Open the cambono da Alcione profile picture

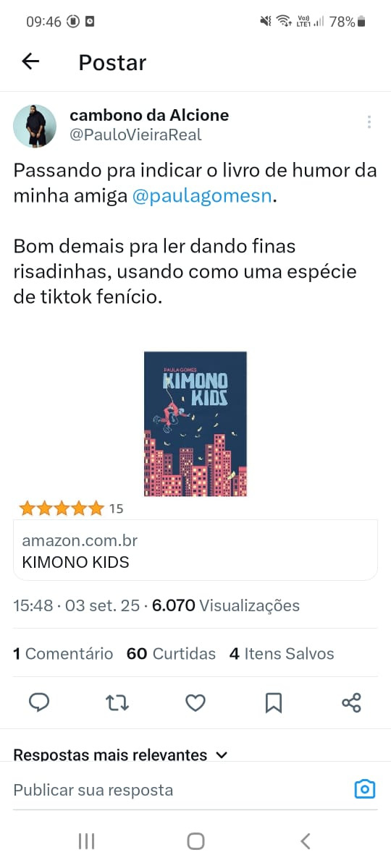pos(35,126)
